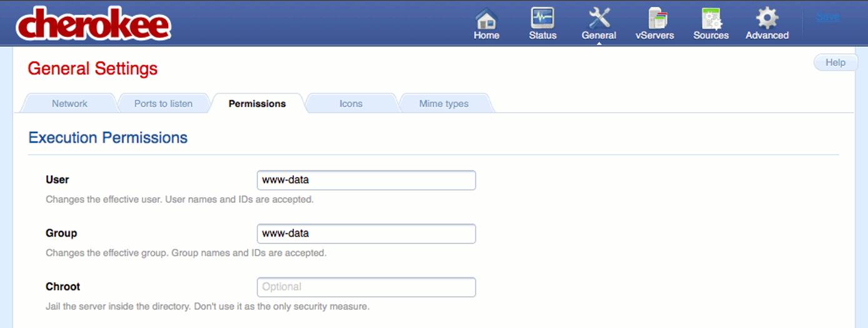Open the Ports to listen tab

(x=163, y=104)
